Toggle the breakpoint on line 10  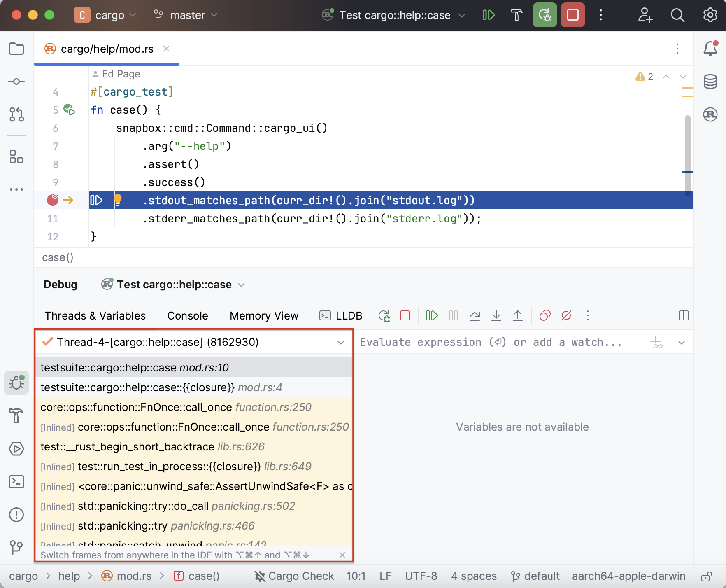[53, 200]
